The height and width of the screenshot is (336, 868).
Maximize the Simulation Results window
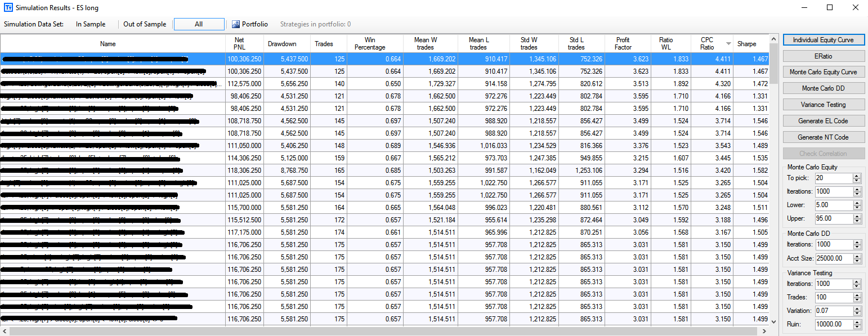pos(830,8)
